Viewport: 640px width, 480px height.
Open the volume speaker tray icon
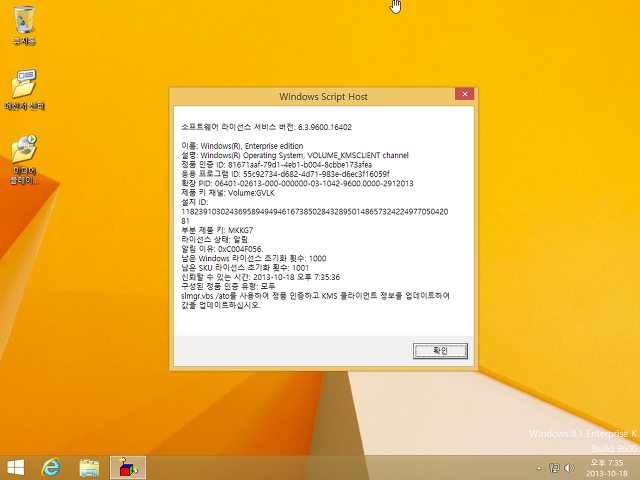569,468
